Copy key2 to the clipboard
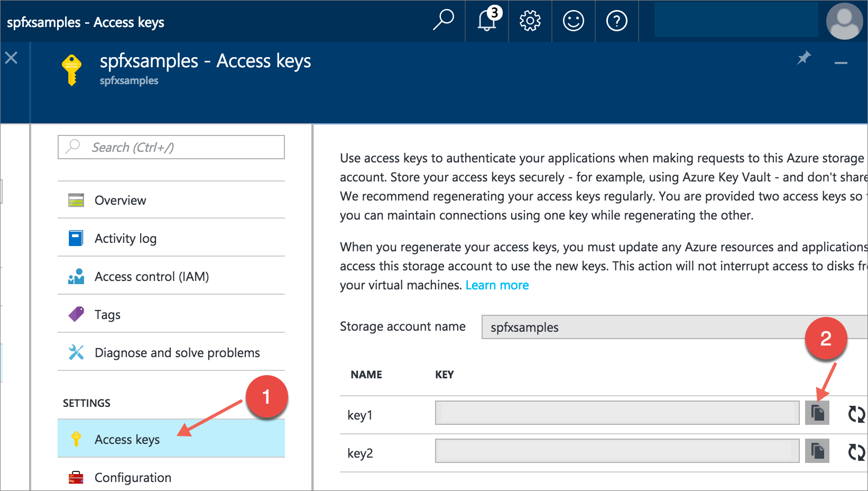868x491 pixels. point(817,451)
